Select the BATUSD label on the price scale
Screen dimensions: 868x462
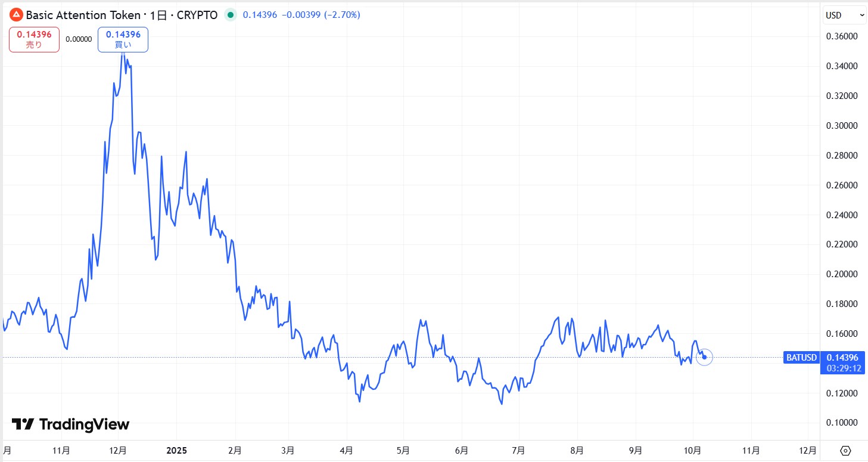tap(801, 358)
